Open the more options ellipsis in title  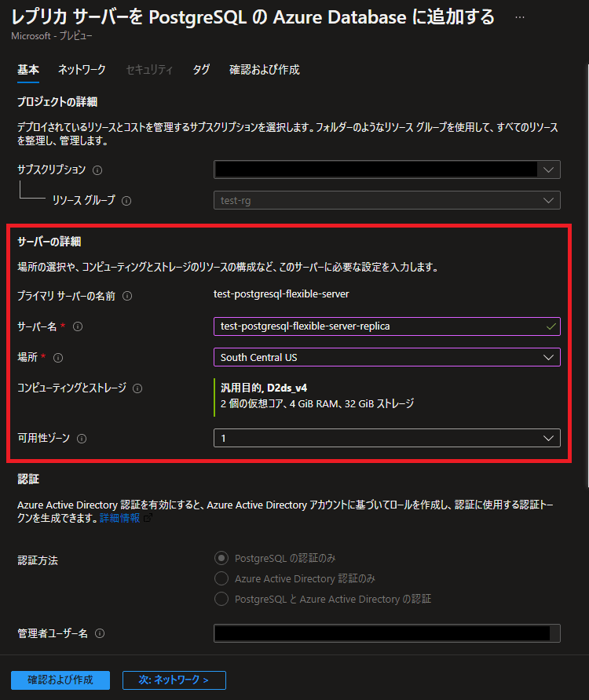point(520,17)
